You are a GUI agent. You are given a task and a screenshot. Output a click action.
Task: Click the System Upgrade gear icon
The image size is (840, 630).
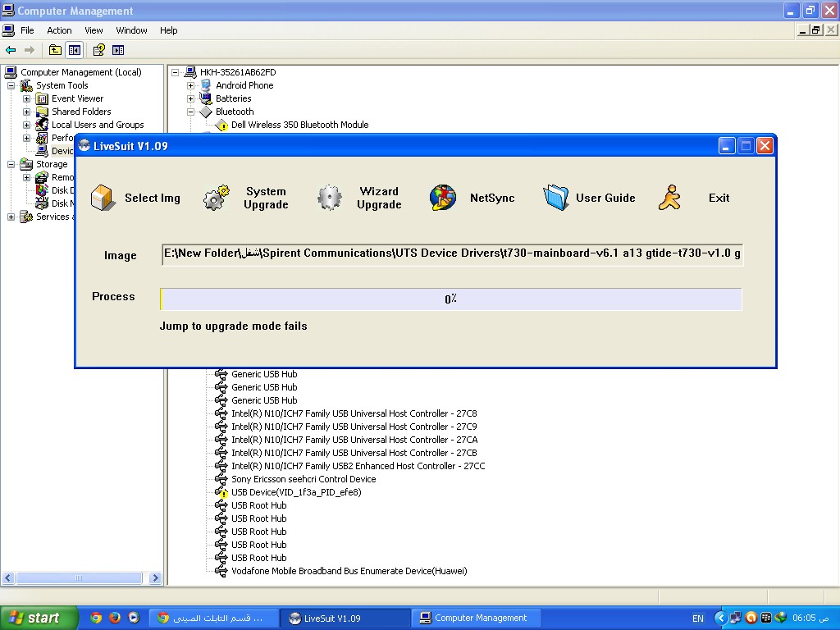[x=216, y=198]
